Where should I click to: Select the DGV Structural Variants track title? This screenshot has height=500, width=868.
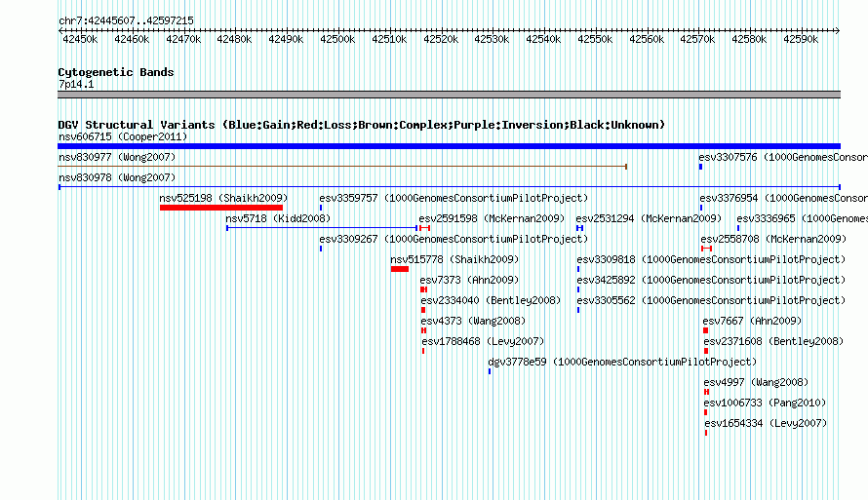coord(362,125)
